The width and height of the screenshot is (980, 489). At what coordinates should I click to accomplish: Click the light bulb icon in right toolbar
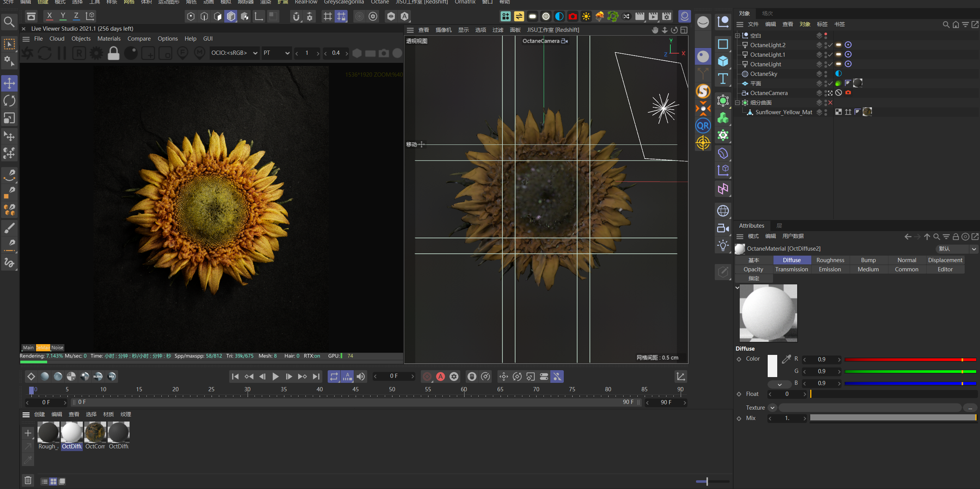(723, 245)
